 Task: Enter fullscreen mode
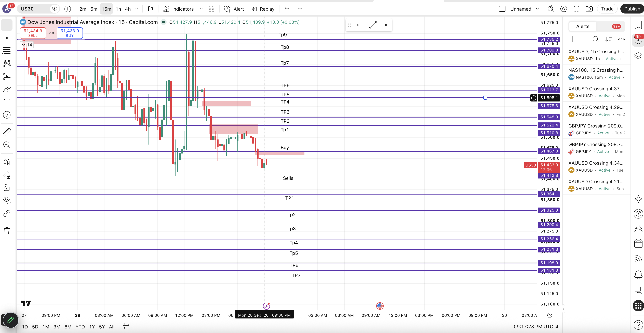tap(576, 9)
